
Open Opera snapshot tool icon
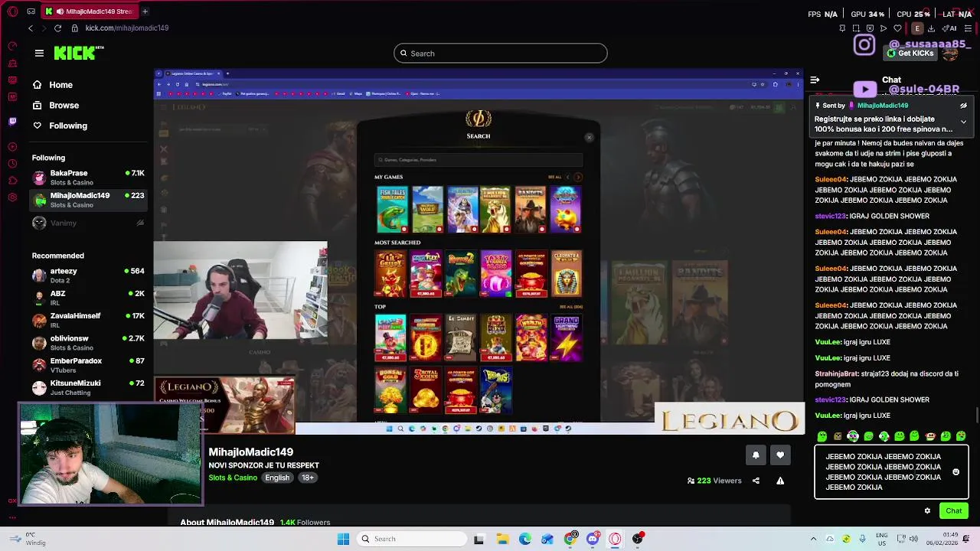(x=856, y=28)
